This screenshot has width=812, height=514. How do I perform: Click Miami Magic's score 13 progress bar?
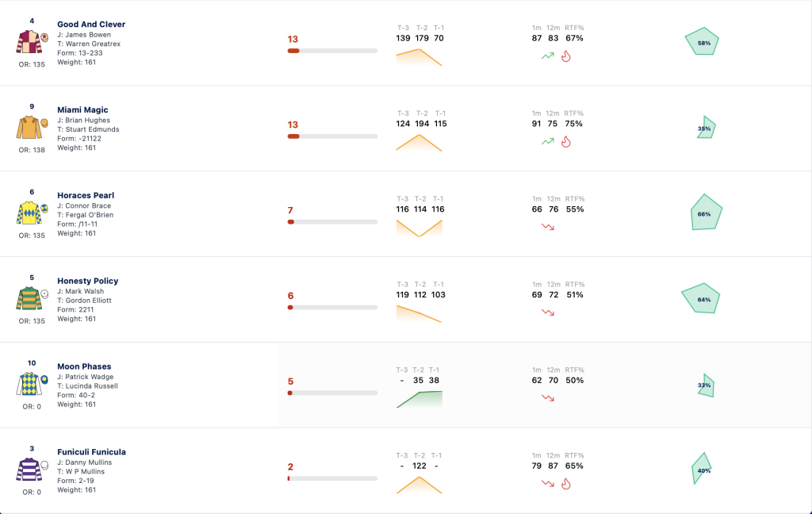coord(332,136)
